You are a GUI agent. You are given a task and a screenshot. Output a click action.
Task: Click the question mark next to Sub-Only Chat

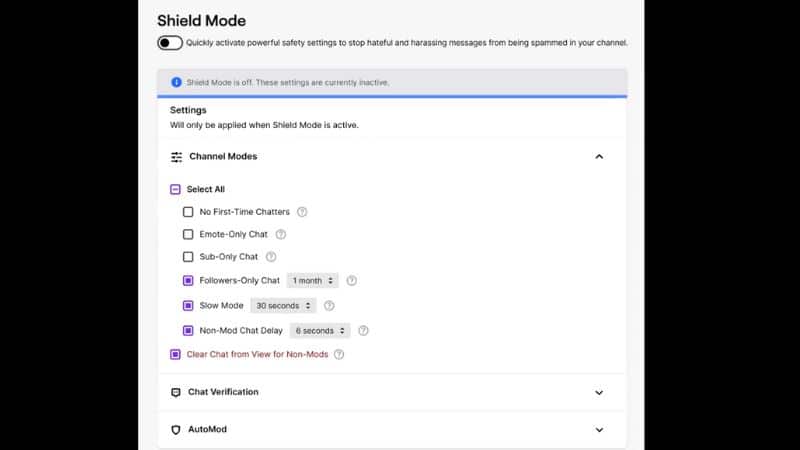click(x=271, y=257)
